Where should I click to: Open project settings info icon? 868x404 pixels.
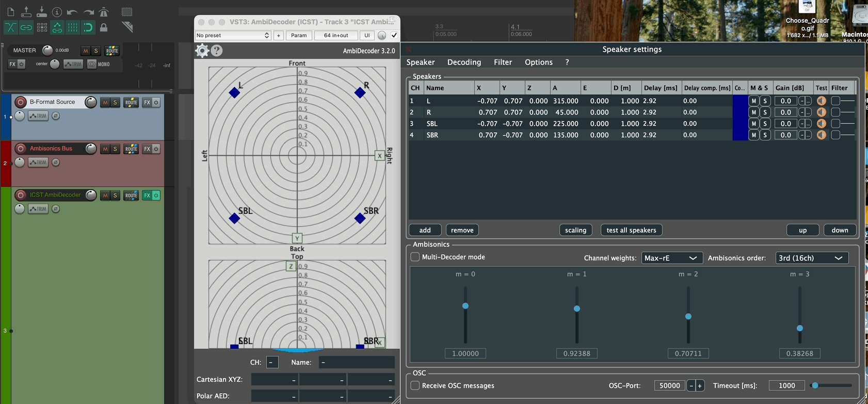point(57,11)
